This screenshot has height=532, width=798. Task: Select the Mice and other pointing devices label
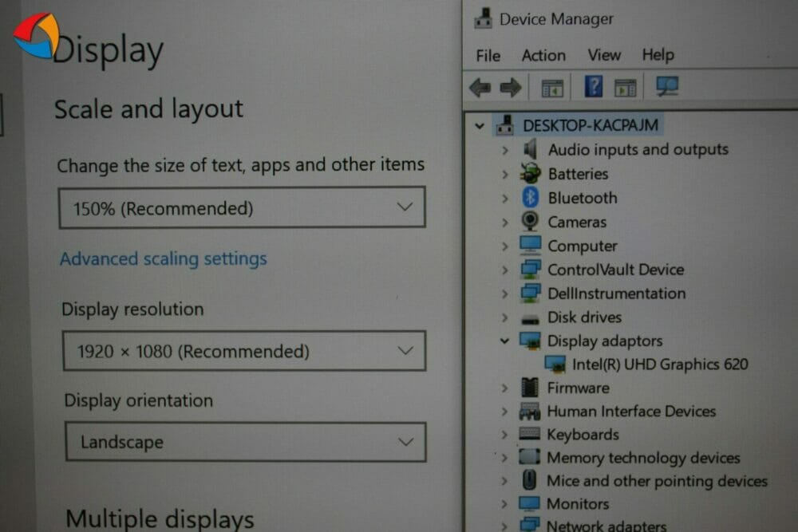[657, 481]
